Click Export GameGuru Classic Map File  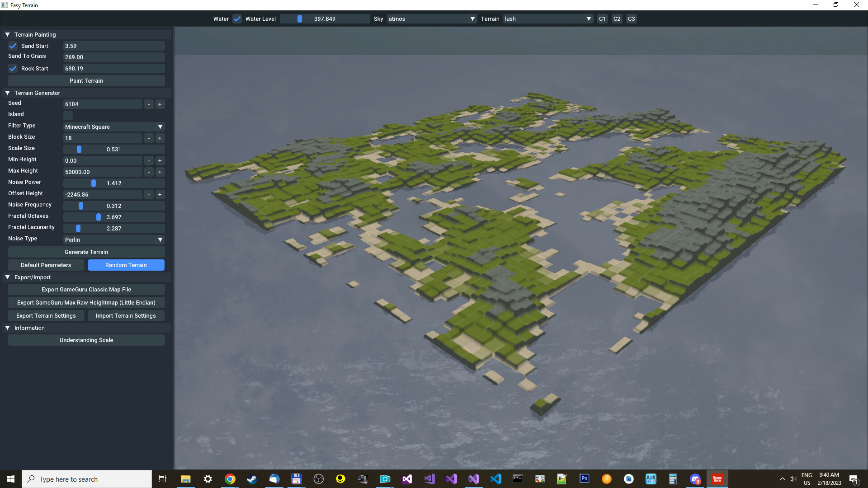(x=86, y=289)
